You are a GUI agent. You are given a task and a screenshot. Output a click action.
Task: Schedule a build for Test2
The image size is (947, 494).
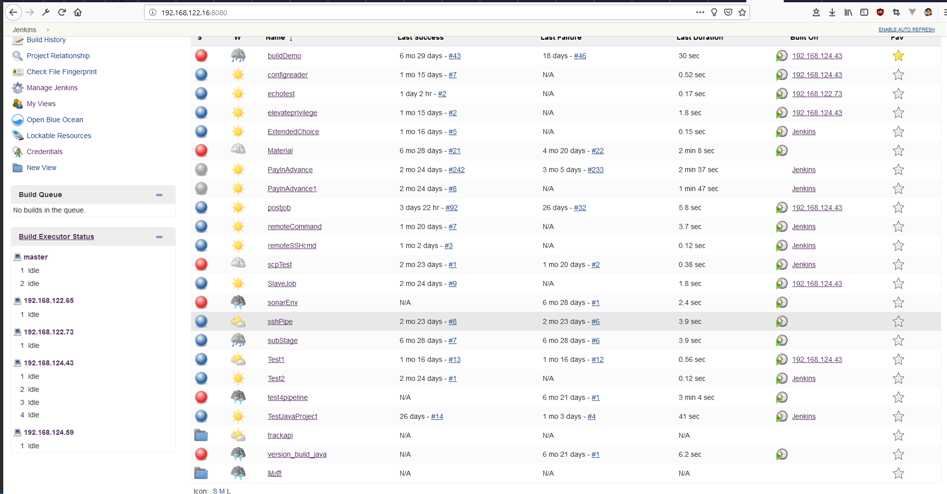coord(782,379)
